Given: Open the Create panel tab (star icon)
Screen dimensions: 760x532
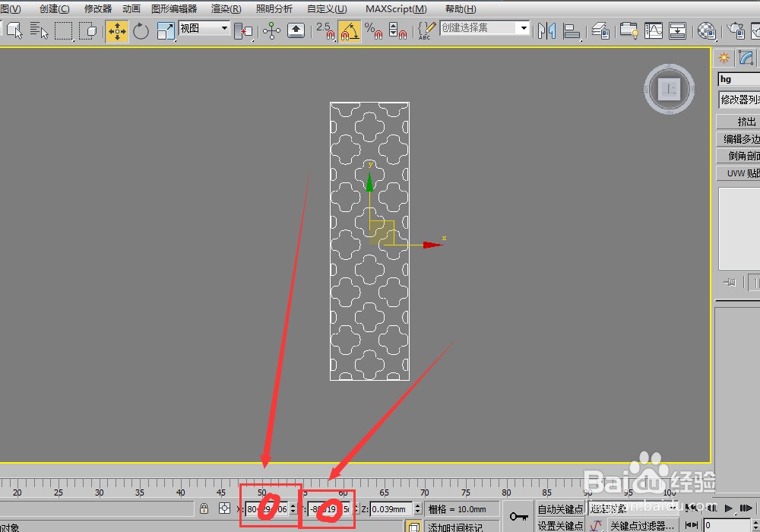Looking at the screenshot, I should [x=724, y=58].
